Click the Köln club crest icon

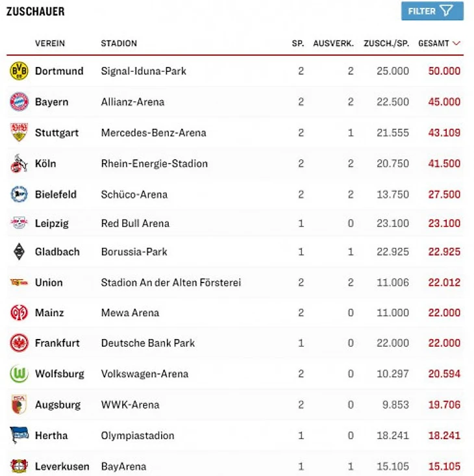click(19, 164)
